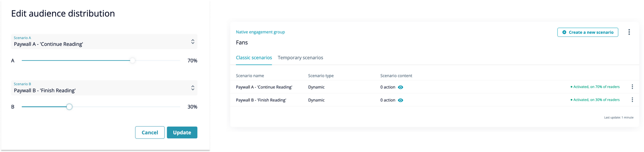Image resolution: width=644 pixels, height=152 pixels.
Task: Click the Create a new scenario button
Action: tap(588, 32)
